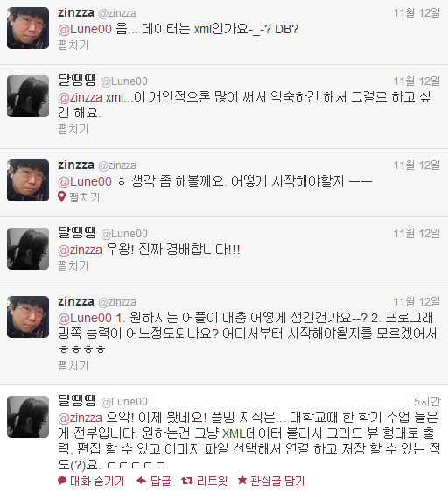Click the 답글 reply button
This screenshot has width=448, height=500.
(x=161, y=481)
